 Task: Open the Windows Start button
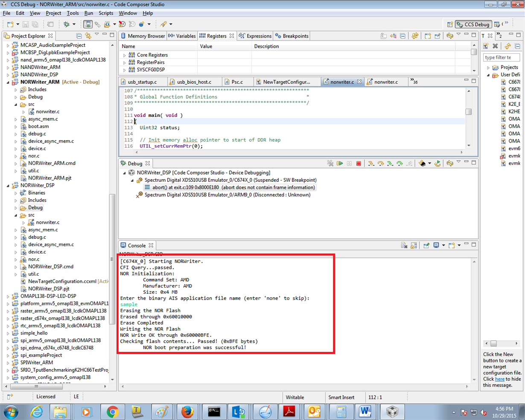click(12, 412)
